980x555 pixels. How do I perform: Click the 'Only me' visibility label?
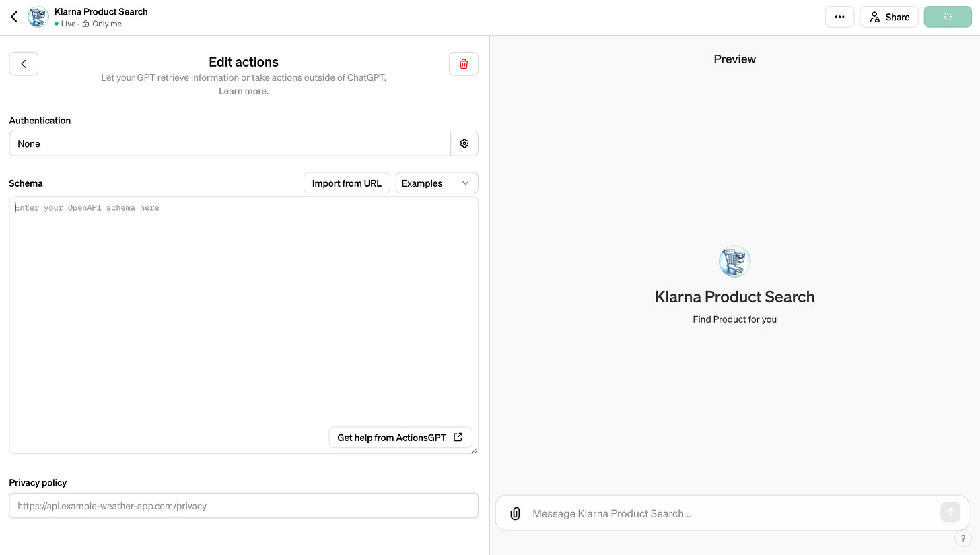tap(107, 24)
